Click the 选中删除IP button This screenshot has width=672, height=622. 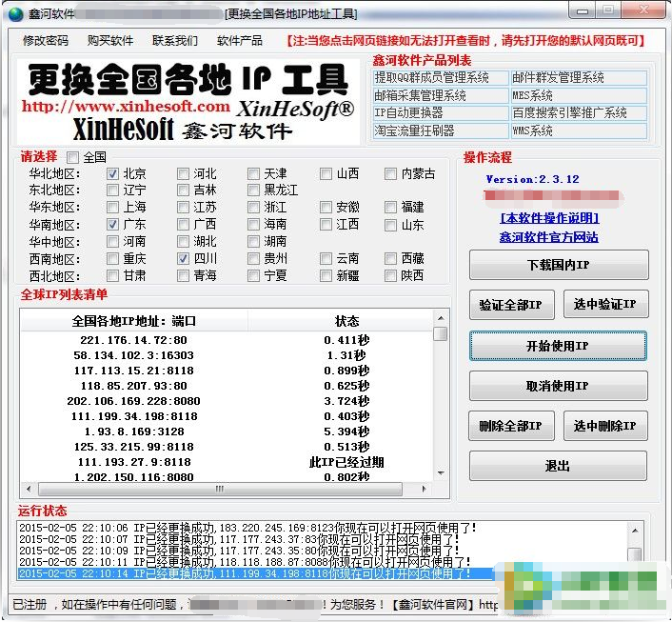click(x=605, y=426)
